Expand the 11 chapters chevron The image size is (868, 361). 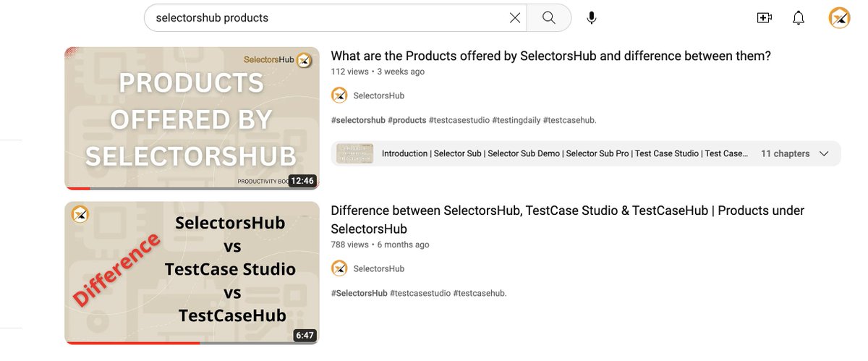[x=823, y=153]
